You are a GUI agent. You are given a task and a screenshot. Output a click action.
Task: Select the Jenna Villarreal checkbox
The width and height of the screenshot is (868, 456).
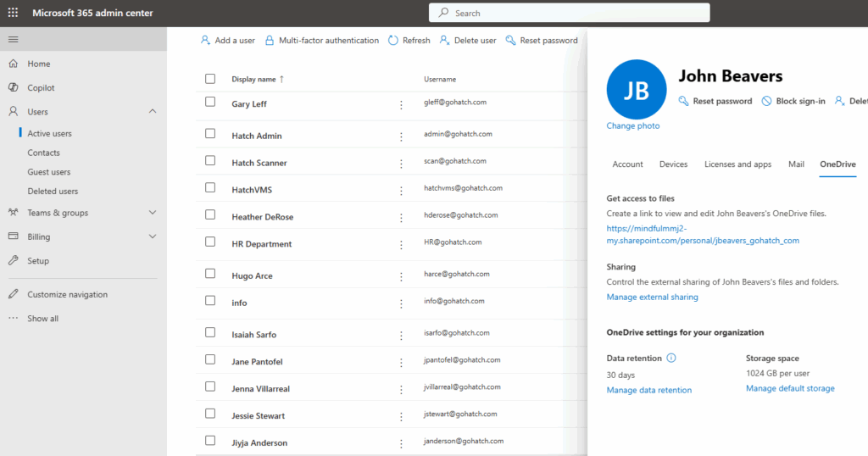coord(210,386)
